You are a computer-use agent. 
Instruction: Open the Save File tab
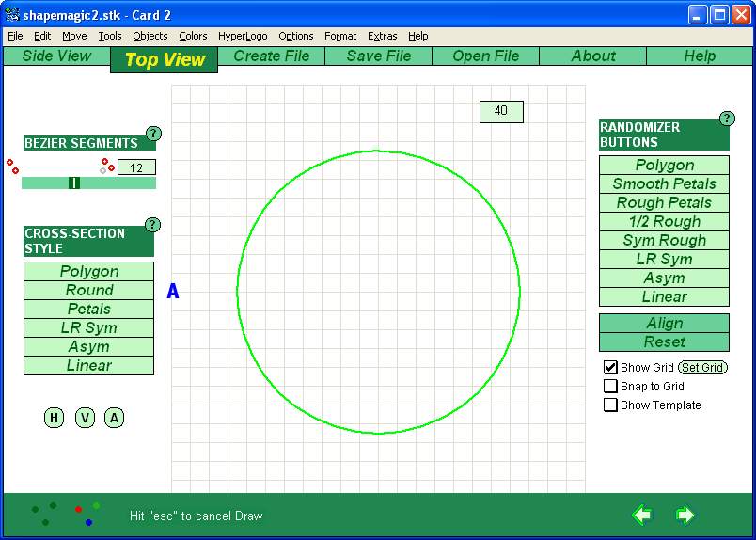(x=378, y=56)
